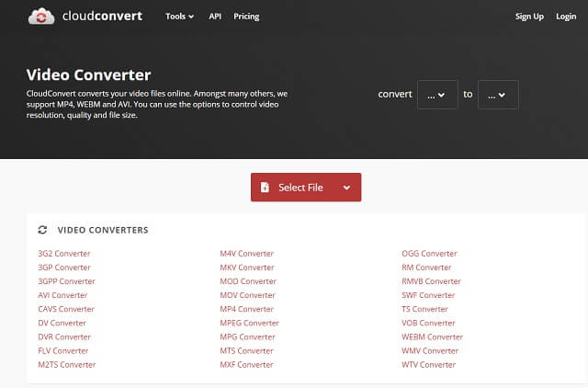Click the Video Converter page title
Viewport: 588px width, 388px height.
click(88, 75)
